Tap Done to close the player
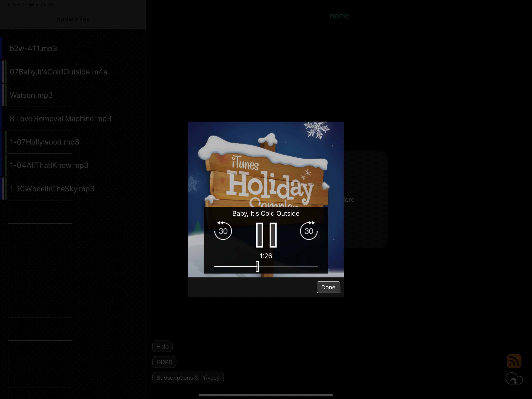This screenshot has width=532, height=399. point(328,287)
